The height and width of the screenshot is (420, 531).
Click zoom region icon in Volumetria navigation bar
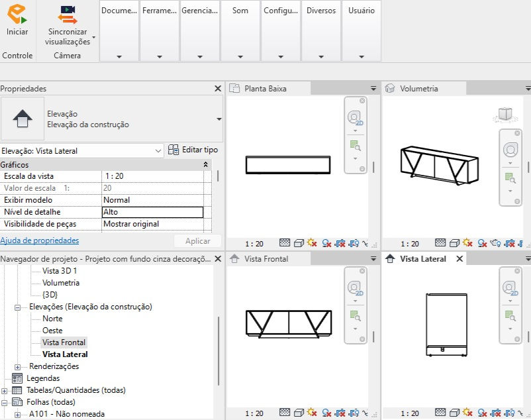(x=510, y=178)
